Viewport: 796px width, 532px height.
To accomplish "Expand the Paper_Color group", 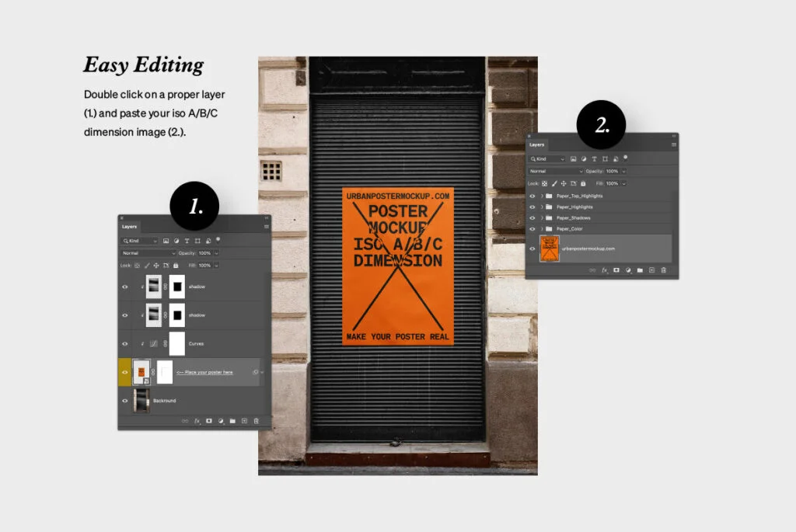I will pos(542,229).
